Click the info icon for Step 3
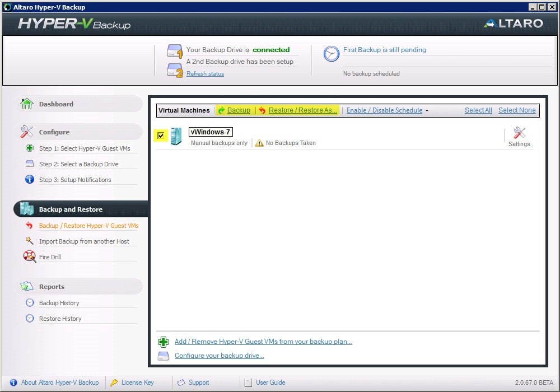The image size is (560, 392). (x=30, y=179)
